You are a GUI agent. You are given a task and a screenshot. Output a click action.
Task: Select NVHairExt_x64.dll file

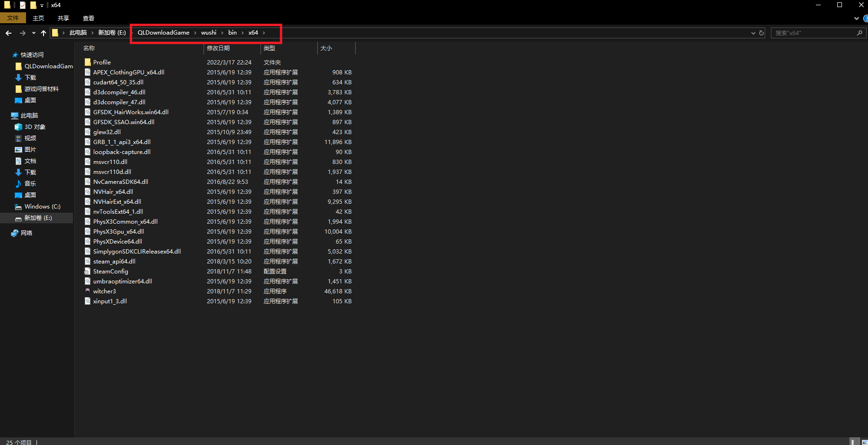click(117, 201)
